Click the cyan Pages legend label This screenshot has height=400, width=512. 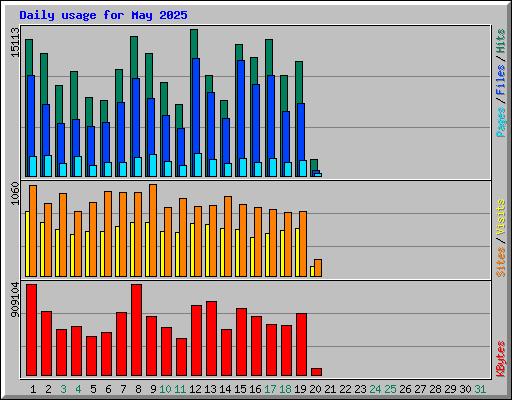(500, 122)
